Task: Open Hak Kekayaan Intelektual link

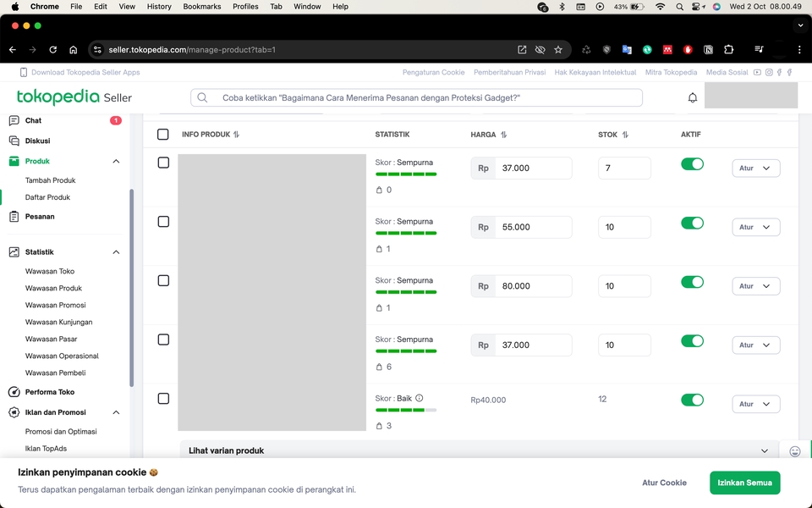Action: (x=595, y=73)
